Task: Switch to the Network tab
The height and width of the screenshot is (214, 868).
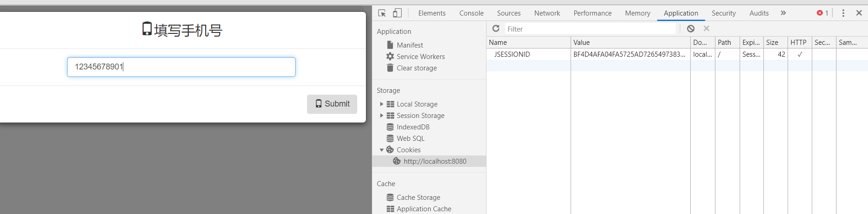Action: click(547, 13)
